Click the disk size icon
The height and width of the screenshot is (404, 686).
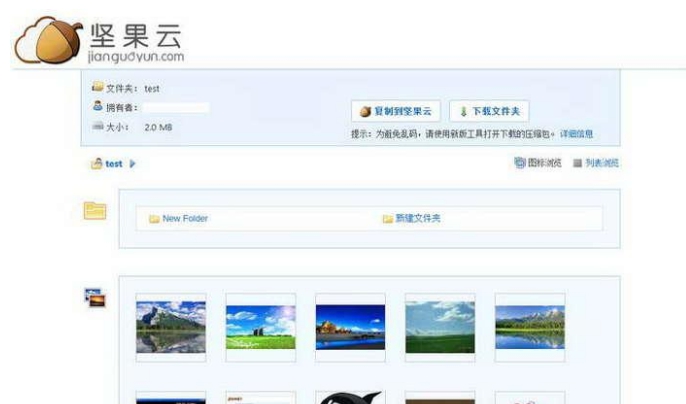point(98,126)
